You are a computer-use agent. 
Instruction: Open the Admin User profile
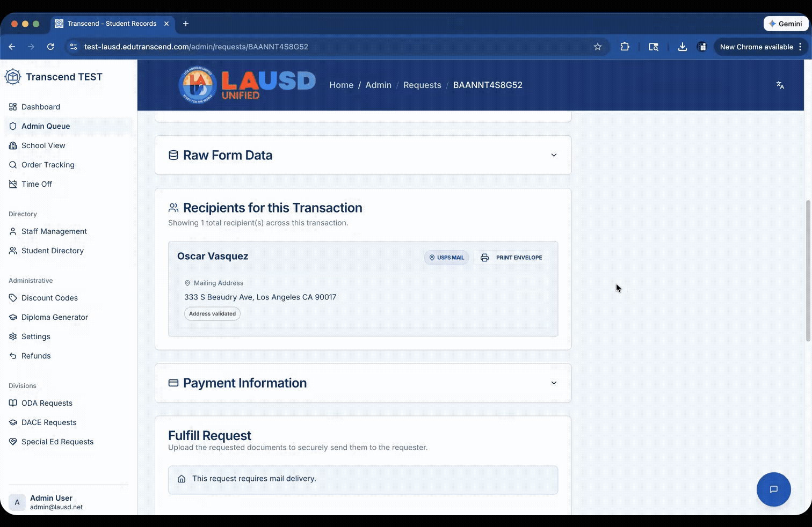68,502
